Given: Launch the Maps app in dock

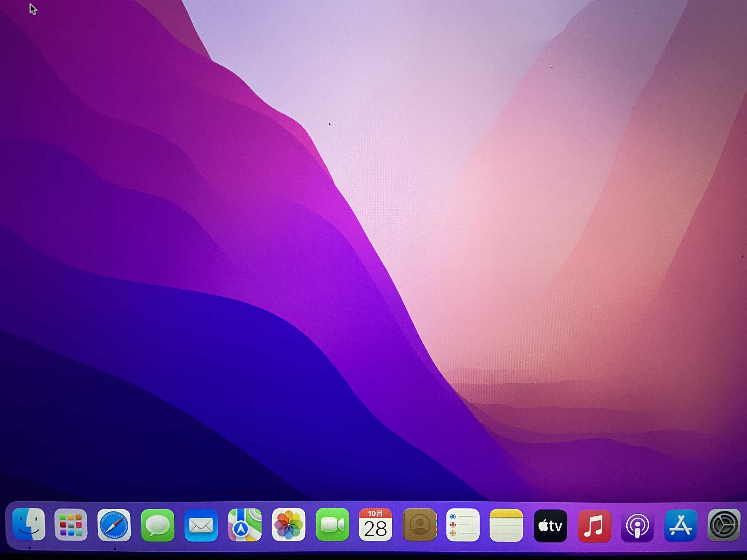Looking at the screenshot, I should (x=245, y=525).
